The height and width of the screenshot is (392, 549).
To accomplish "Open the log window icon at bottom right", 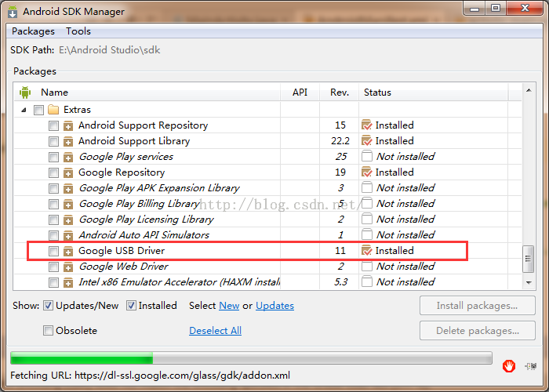I will [x=531, y=366].
